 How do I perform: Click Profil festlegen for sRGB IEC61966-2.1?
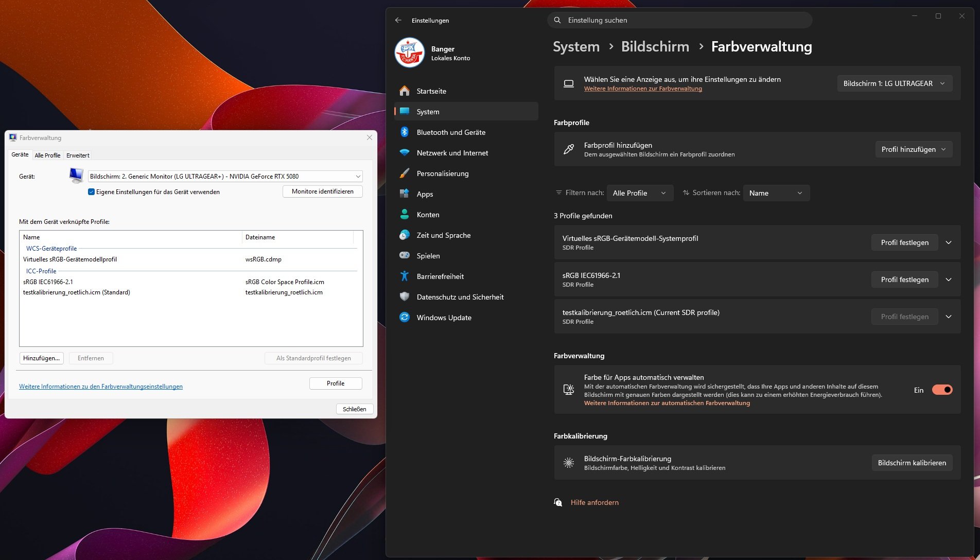904,279
